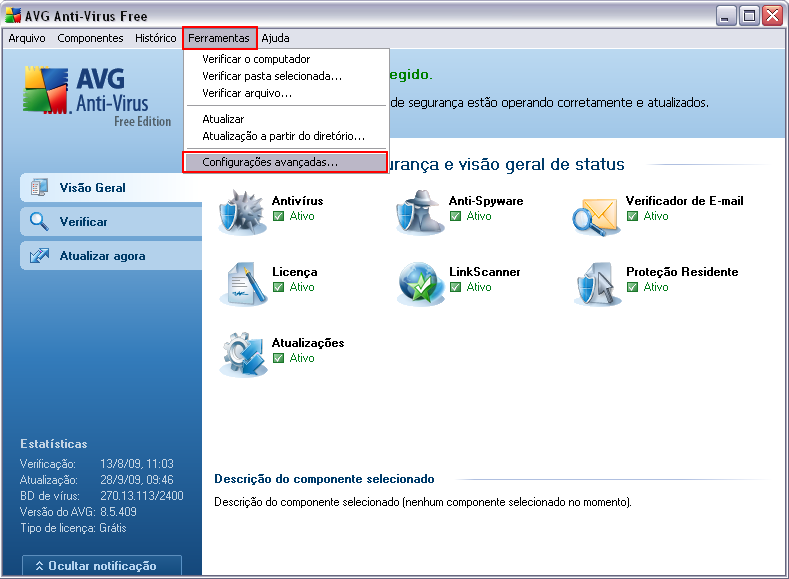
Task: Click the AVG logo icon in title bar
Action: tap(13, 16)
